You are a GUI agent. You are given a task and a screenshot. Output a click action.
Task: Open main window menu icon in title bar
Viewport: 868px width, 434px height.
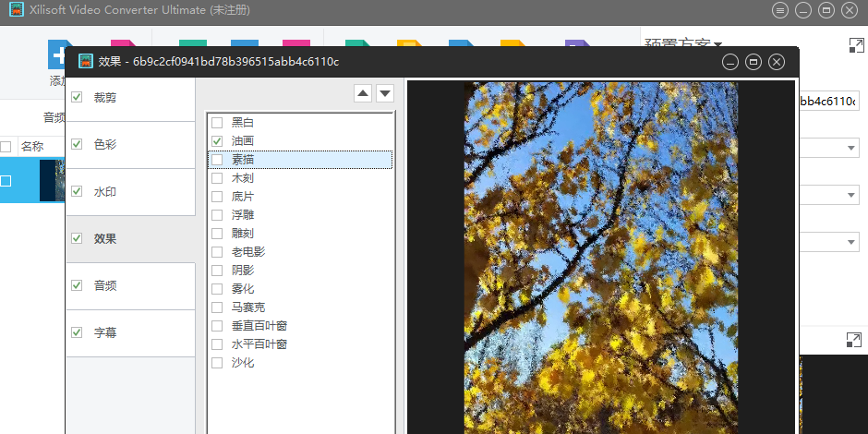pyautogui.click(x=780, y=10)
